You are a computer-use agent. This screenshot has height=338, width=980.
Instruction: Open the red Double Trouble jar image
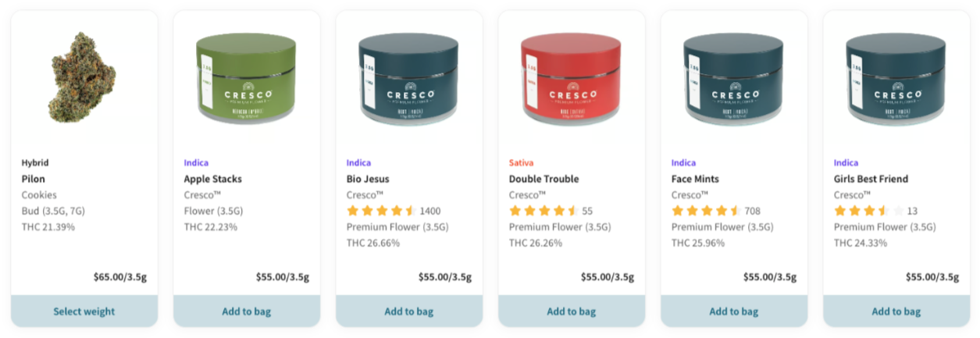tap(572, 78)
